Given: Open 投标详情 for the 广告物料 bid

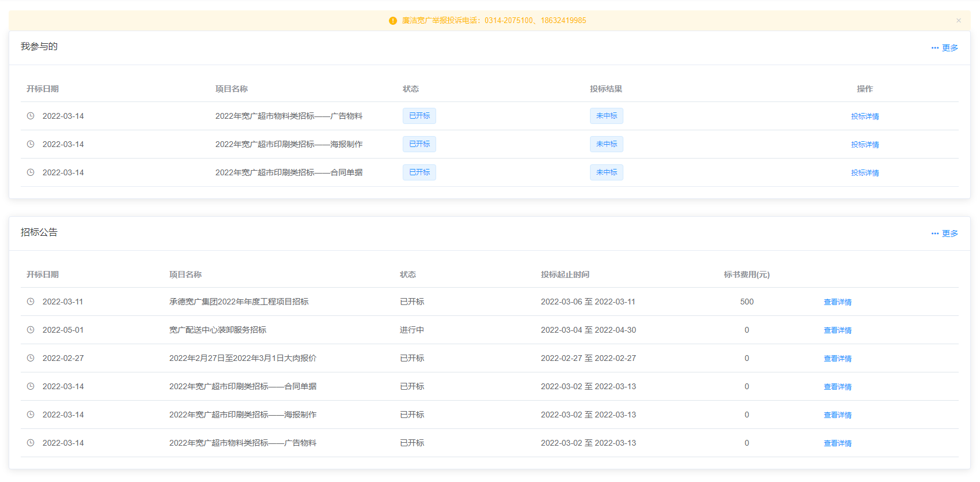Looking at the screenshot, I should [x=865, y=116].
